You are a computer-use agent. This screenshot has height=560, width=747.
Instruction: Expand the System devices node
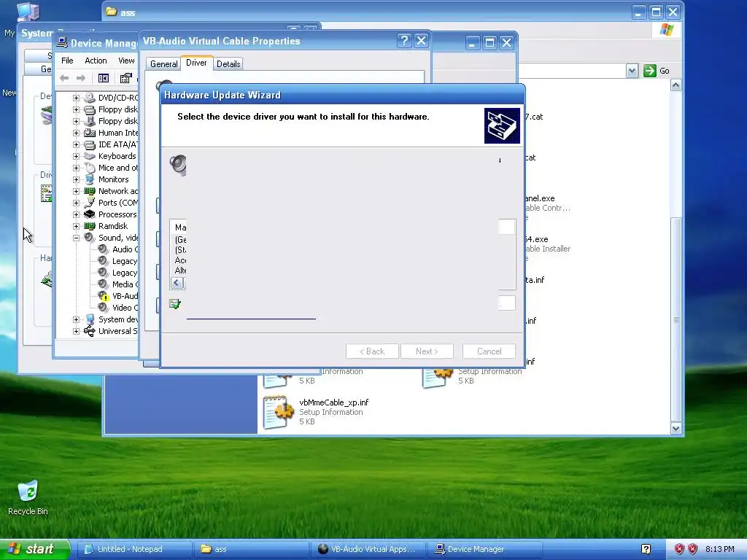click(x=76, y=319)
